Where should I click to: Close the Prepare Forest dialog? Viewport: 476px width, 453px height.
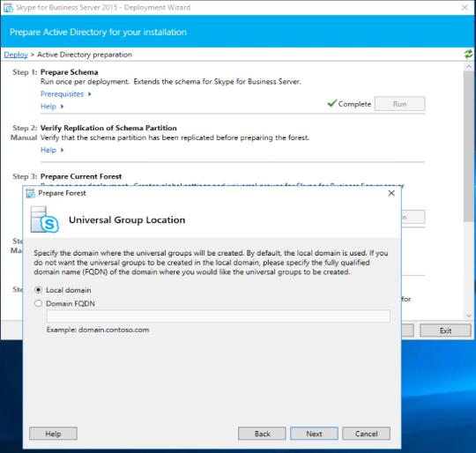[391, 193]
